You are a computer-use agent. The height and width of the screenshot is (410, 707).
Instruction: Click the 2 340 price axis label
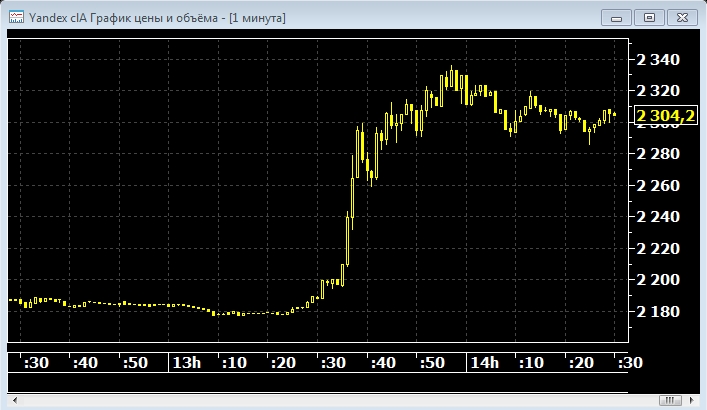click(657, 60)
